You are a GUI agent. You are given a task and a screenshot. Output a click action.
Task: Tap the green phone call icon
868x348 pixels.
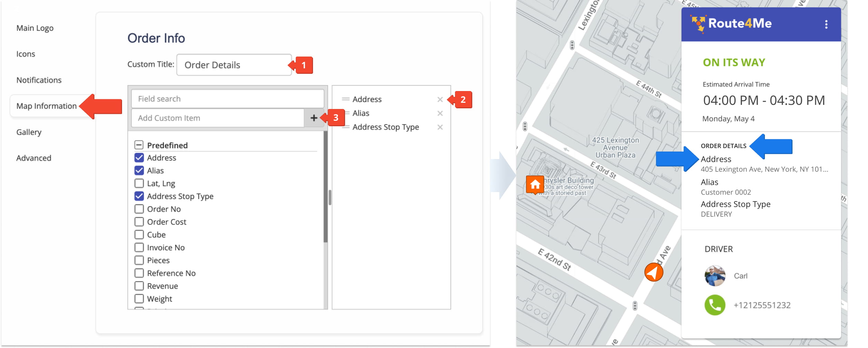click(x=715, y=305)
